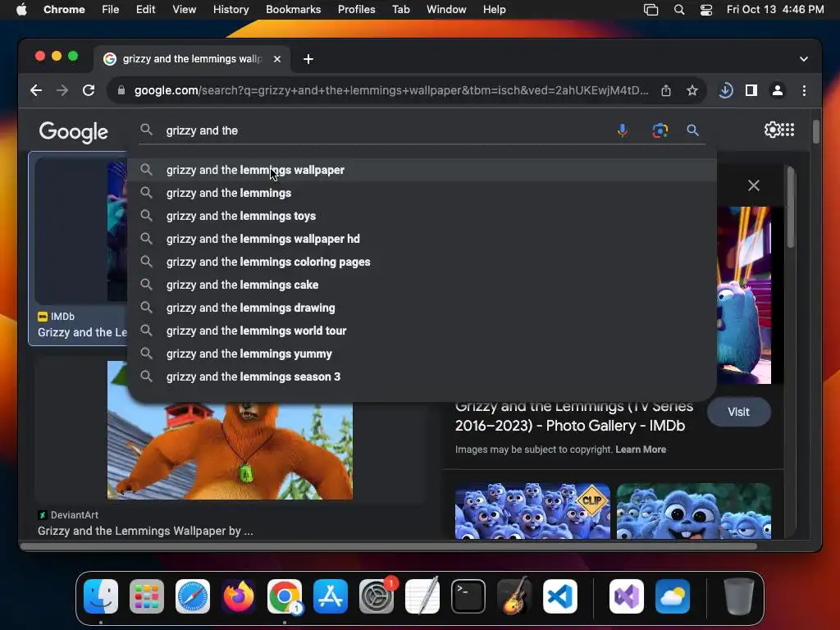Open the History menu
This screenshot has width=840, height=630.
point(231,10)
